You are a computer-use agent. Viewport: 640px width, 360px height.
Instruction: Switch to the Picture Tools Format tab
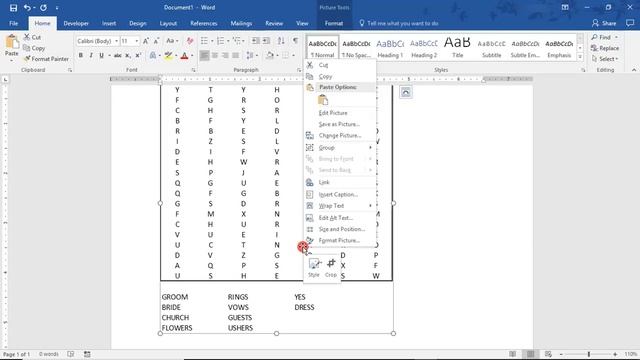pos(334,23)
